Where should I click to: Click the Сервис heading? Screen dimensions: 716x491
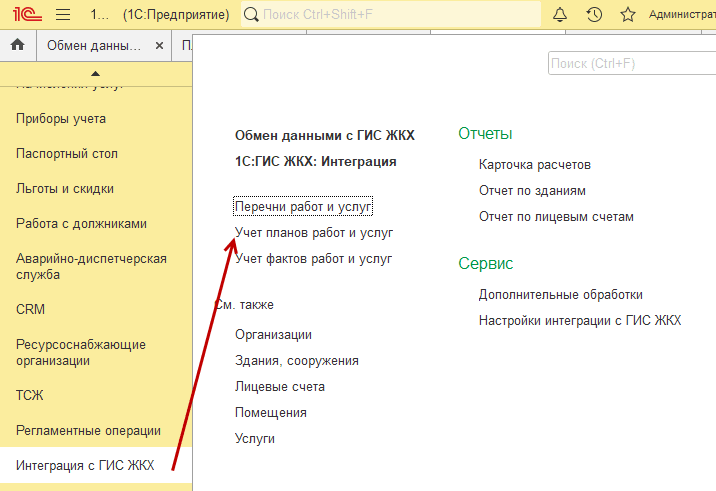pyautogui.click(x=485, y=263)
